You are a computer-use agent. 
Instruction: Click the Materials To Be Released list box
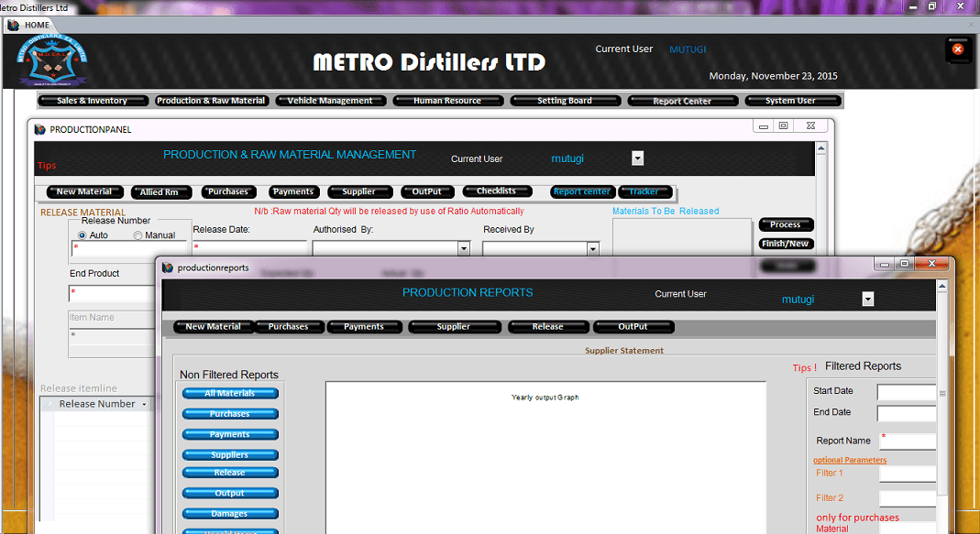[x=682, y=236]
